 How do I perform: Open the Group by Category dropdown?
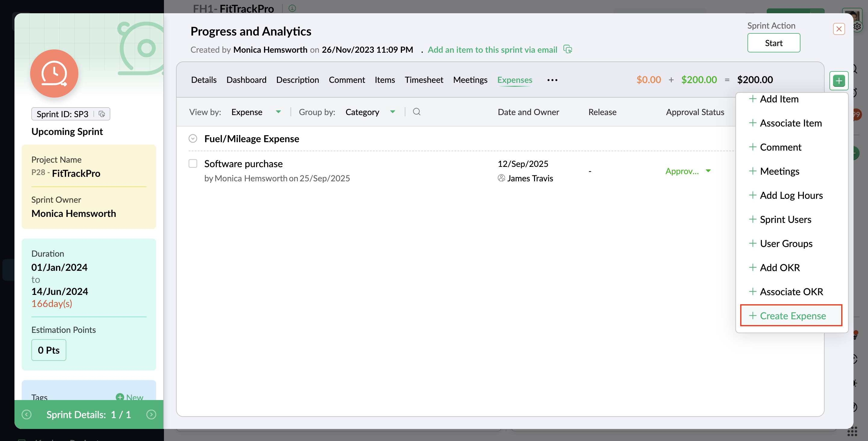370,112
